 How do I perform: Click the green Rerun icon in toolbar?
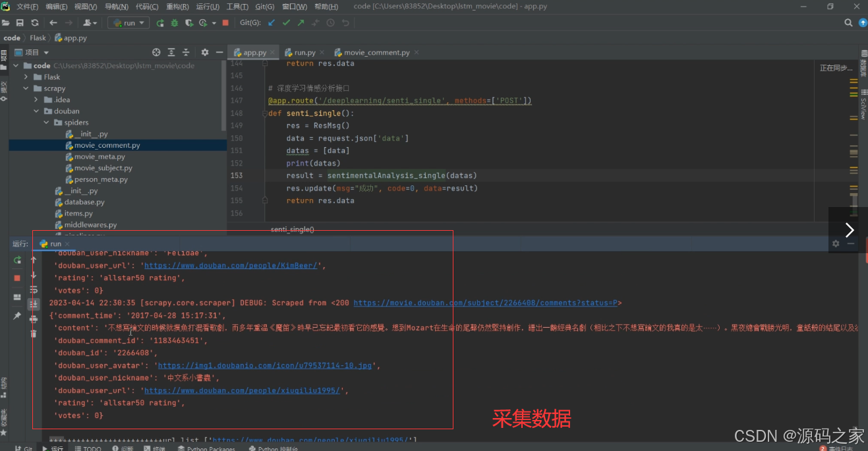(x=160, y=22)
